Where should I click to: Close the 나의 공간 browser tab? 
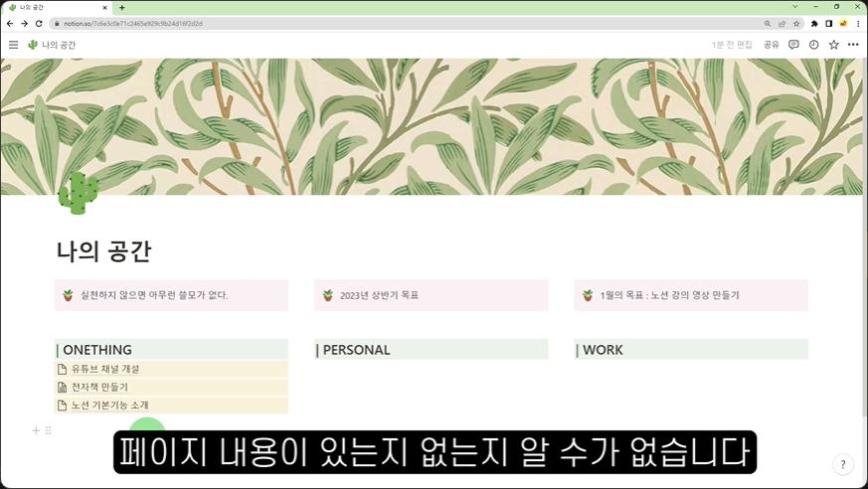pos(105,8)
